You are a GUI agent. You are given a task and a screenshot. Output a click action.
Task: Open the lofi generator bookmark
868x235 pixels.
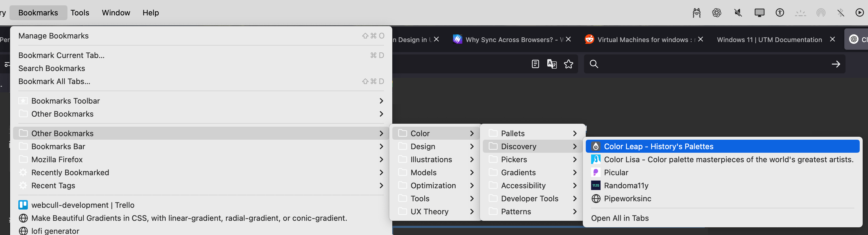201,231
